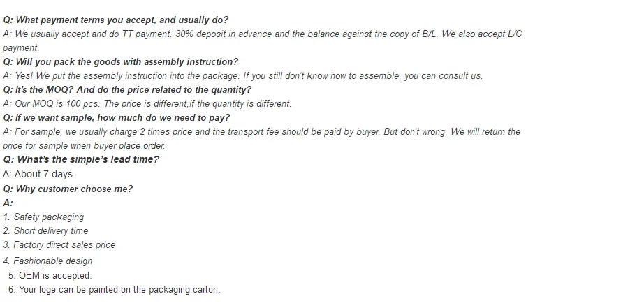644x308 pixels.
Task: Click the Short delivery time item
Action: (45, 231)
